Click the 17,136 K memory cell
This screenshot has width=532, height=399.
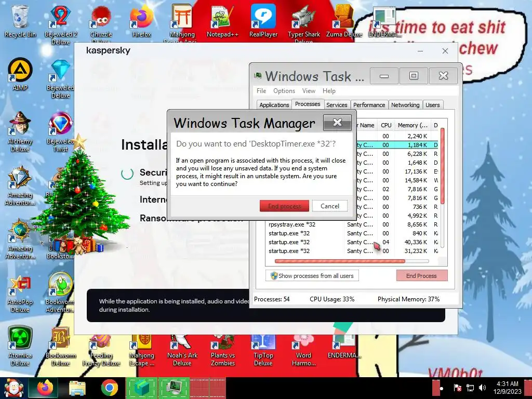pyautogui.click(x=416, y=171)
